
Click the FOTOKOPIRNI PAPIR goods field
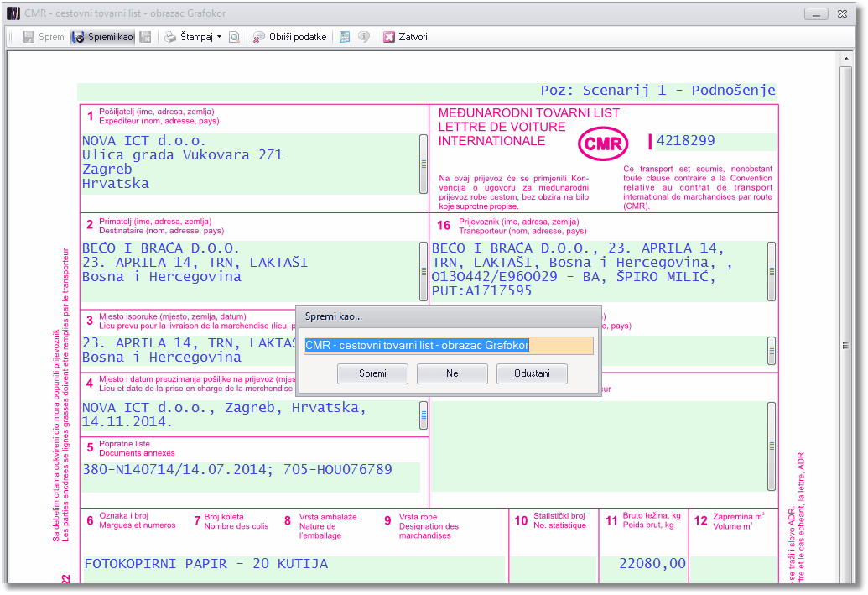(294, 570)
